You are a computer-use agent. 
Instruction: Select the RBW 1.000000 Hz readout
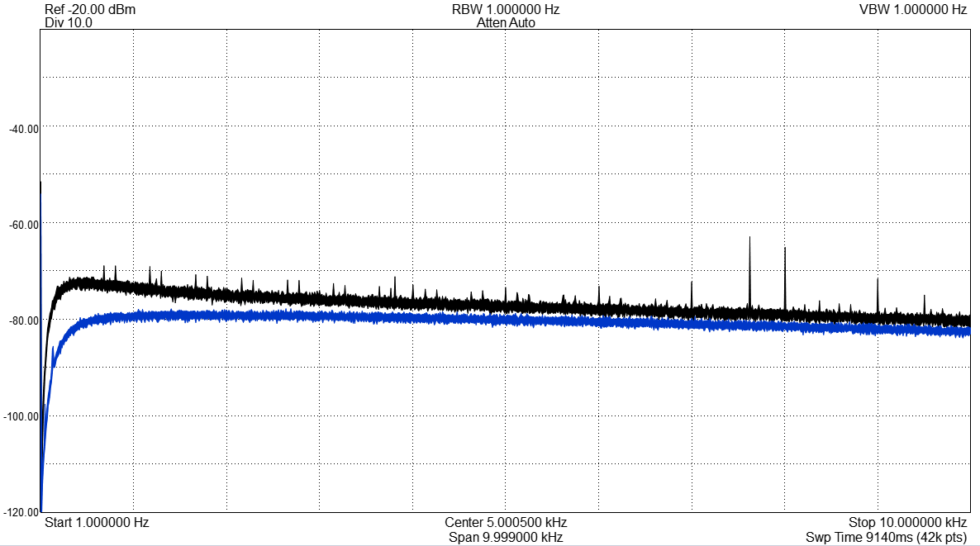click(x=506, y=9)
